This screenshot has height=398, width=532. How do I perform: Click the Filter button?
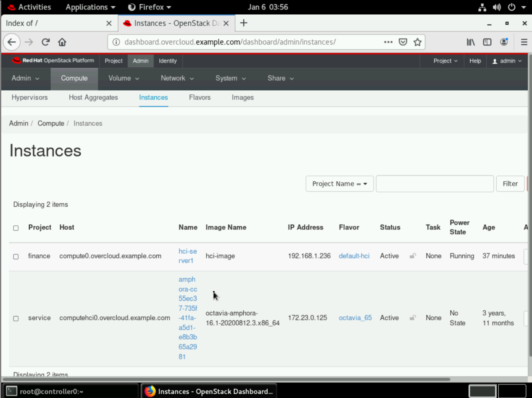[x=510, y=184]
